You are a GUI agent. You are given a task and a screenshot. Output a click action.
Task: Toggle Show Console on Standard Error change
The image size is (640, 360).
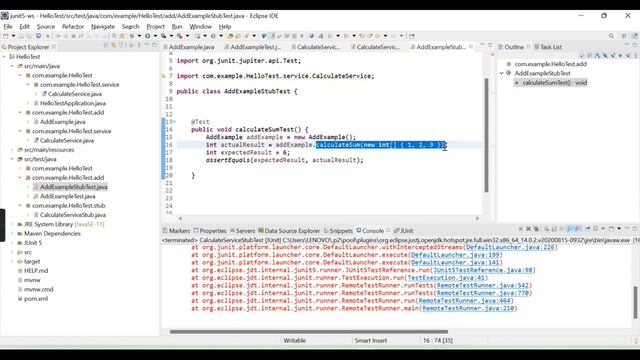(578, 229)
